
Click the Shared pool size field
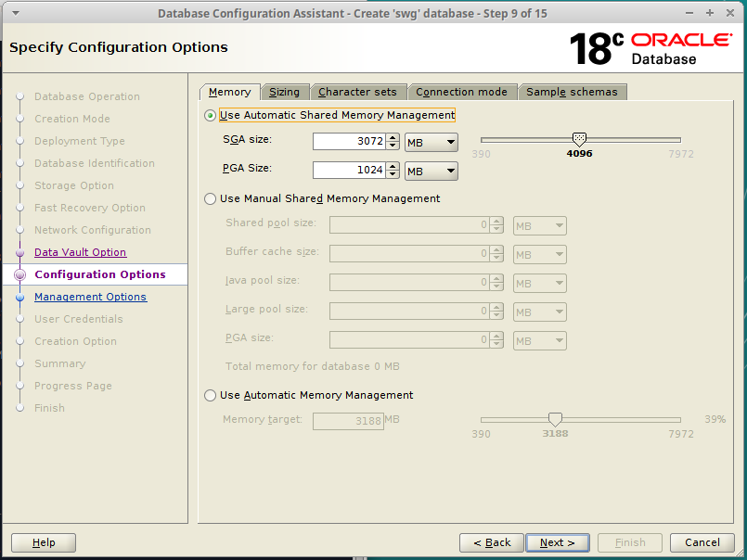pos(410,225)
